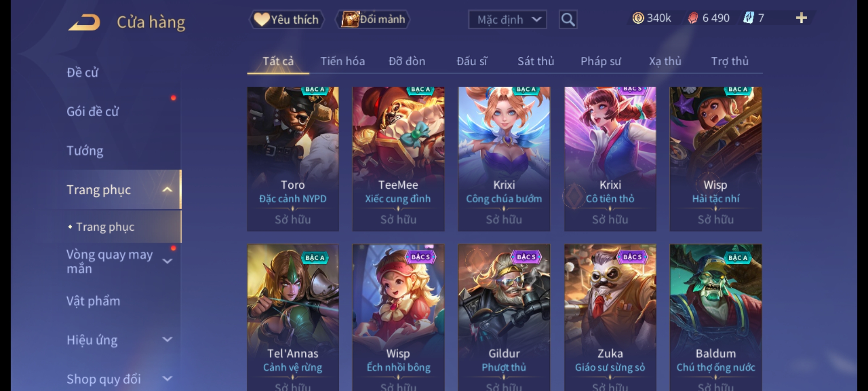Collapse the Trang phục sidebar section
The height and width of the screenshot is (391, 868).
click(x=167, y=189)
